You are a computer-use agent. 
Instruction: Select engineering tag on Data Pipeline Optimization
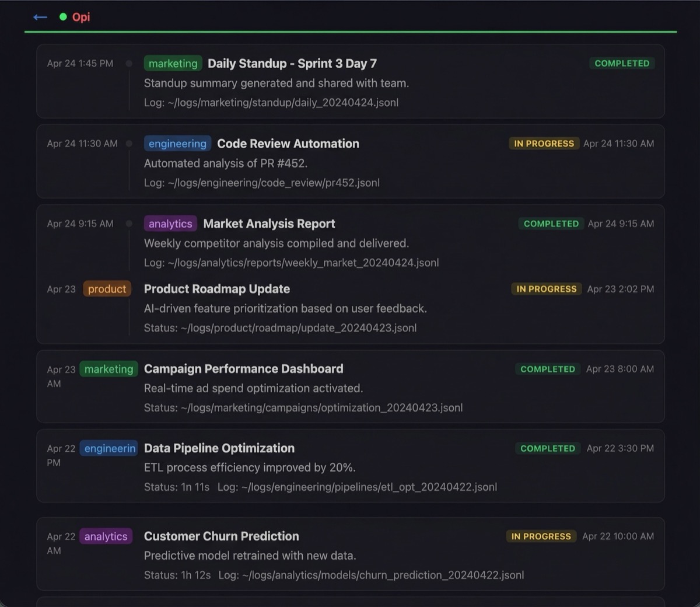coord(108,448)
